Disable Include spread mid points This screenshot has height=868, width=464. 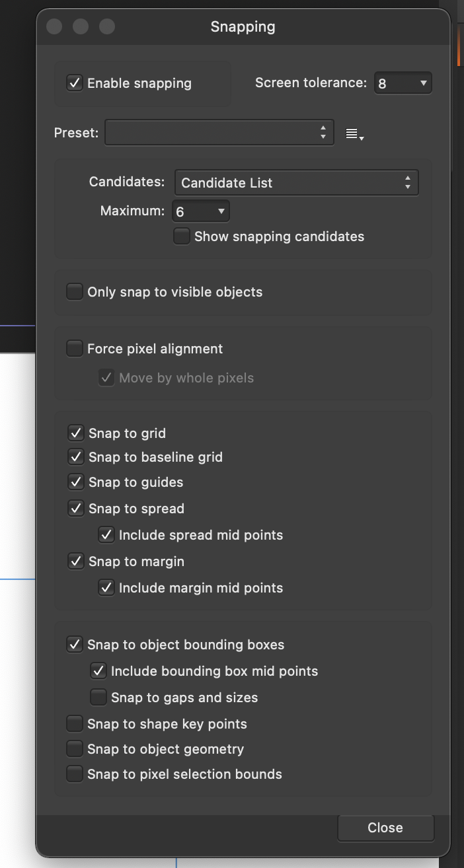(x=106, y=535)
